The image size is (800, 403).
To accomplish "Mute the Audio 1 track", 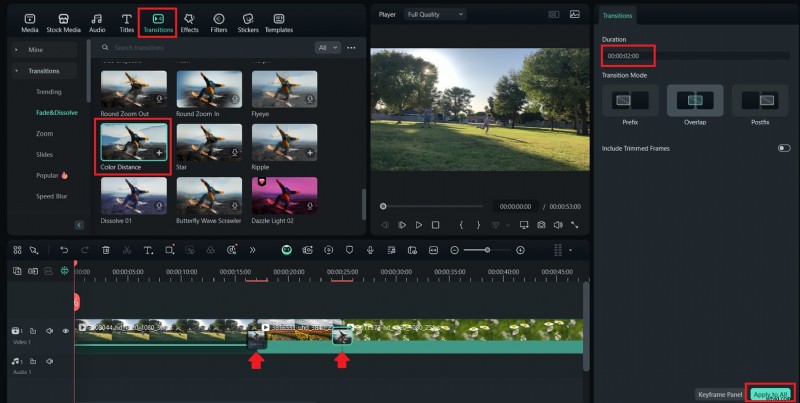I will pos(49,362).
